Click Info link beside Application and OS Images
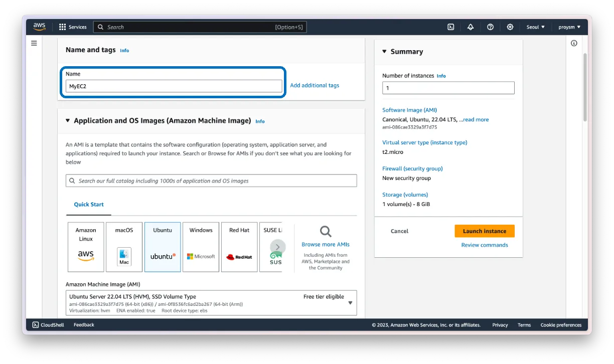Viewport: 614px width, 364px height. point(260,121)
